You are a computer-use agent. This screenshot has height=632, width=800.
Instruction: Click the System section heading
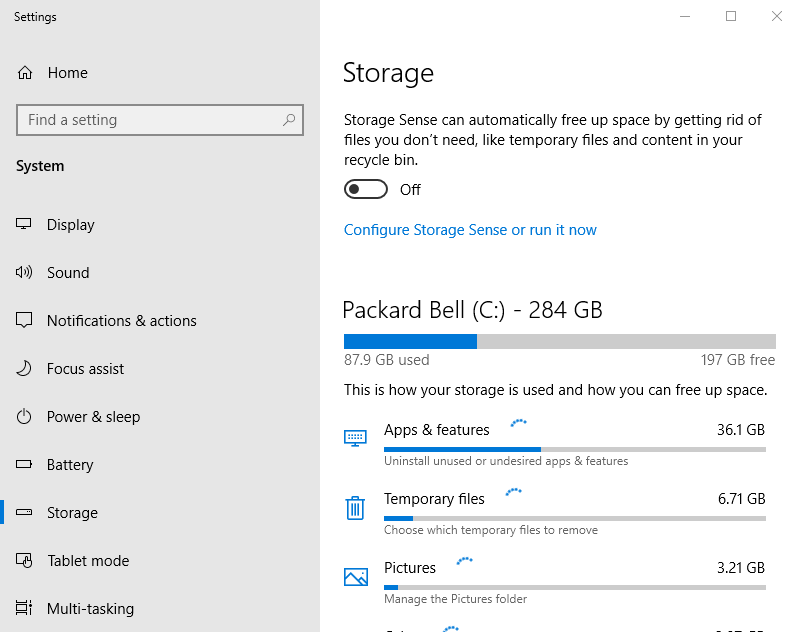point(40,166)
